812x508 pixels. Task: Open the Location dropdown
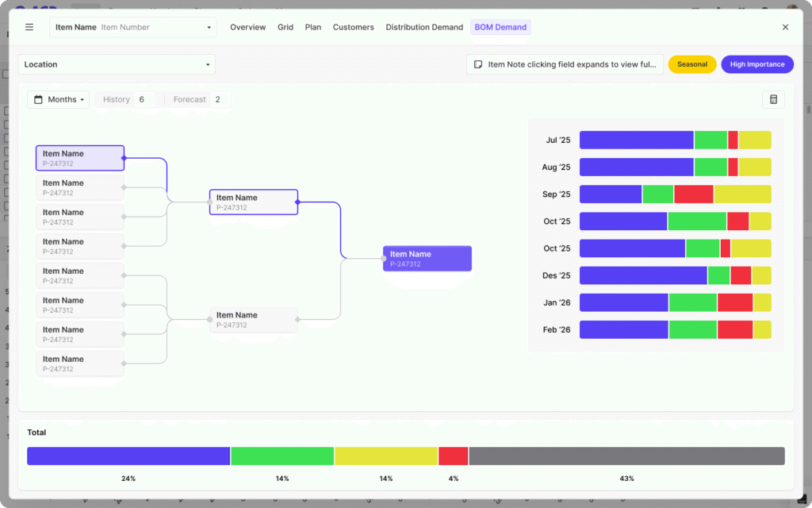[116, 64]
